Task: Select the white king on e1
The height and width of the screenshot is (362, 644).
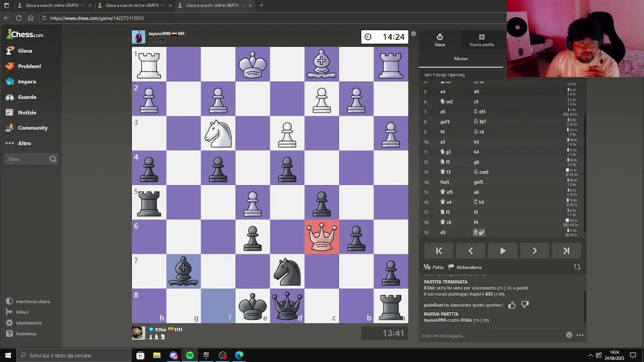Action: [x=253, y=64]
